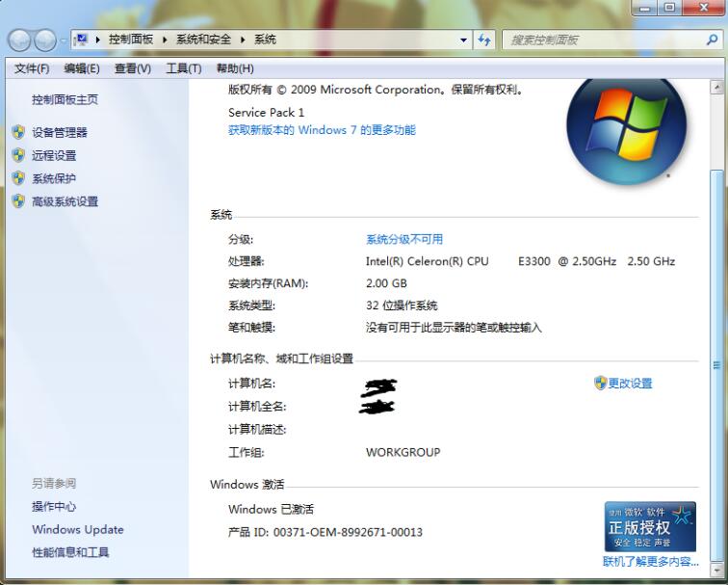Image resolution: width=728 pixels, height=585 pixels.
Task: Click the shield icon beside 高级系统设置
Action: pos(18,201)
